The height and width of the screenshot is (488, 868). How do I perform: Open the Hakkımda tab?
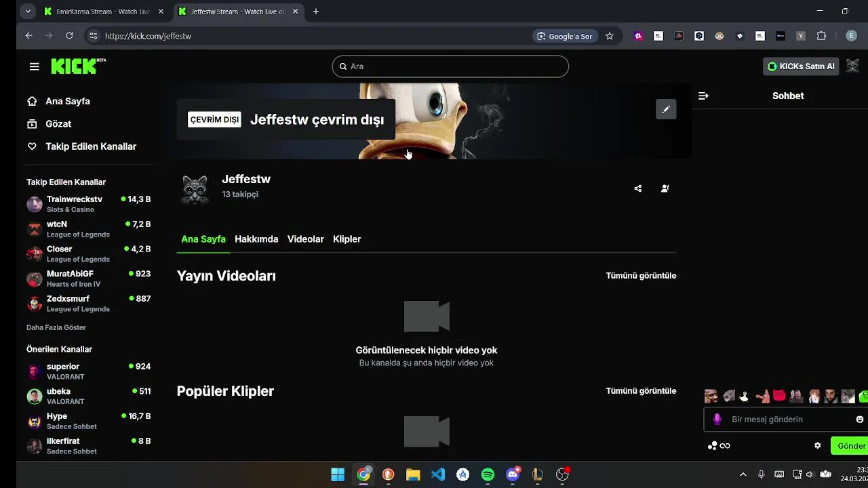click(x=256, y=239)
